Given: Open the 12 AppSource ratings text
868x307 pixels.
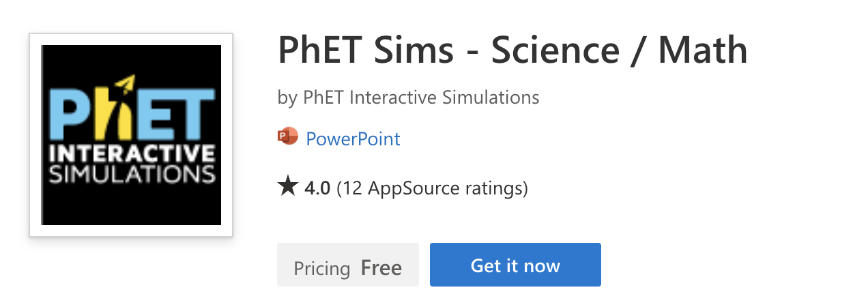Looking at the screenshot, I should point(432,187).
